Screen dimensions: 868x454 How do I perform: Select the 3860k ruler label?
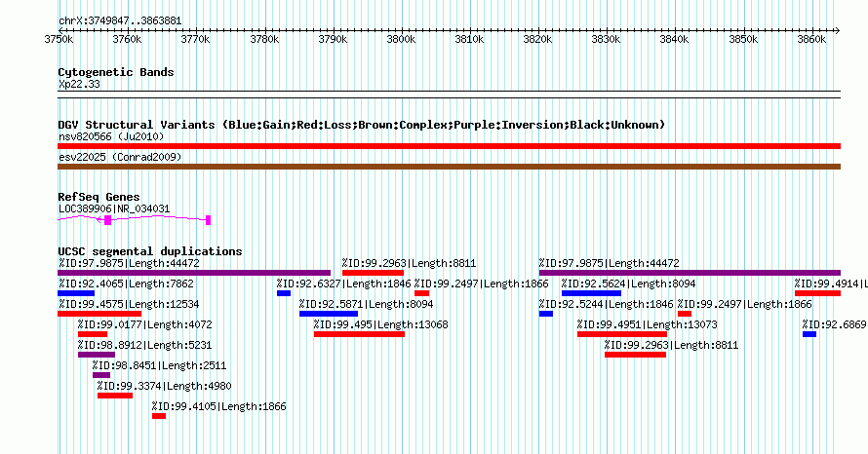pyautogui.click(x=811, y=40)
